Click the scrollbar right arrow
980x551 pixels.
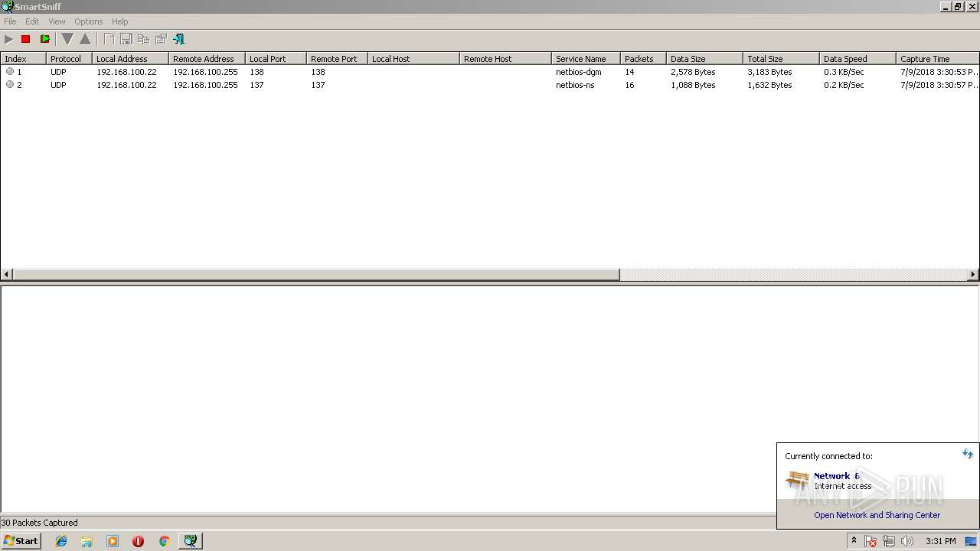[x=973, y=274]
